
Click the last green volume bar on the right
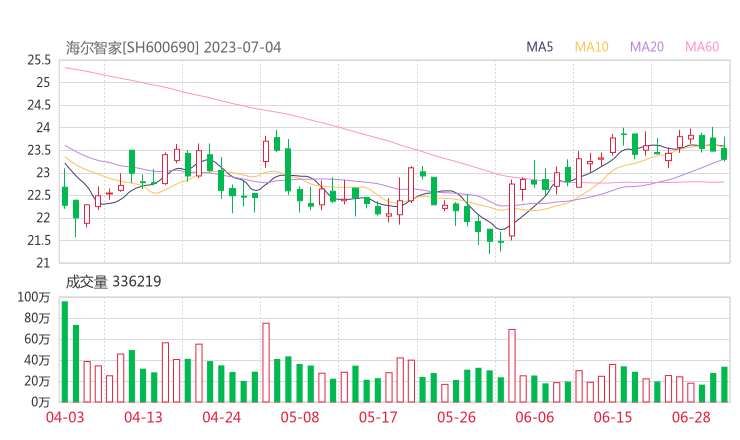pyautogui.click(x=724, y=385)
